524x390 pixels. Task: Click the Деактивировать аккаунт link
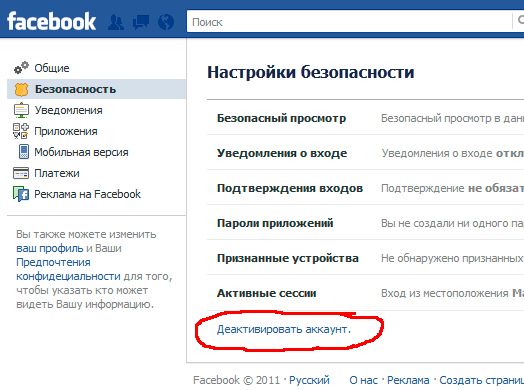click(x=284, y=330)
